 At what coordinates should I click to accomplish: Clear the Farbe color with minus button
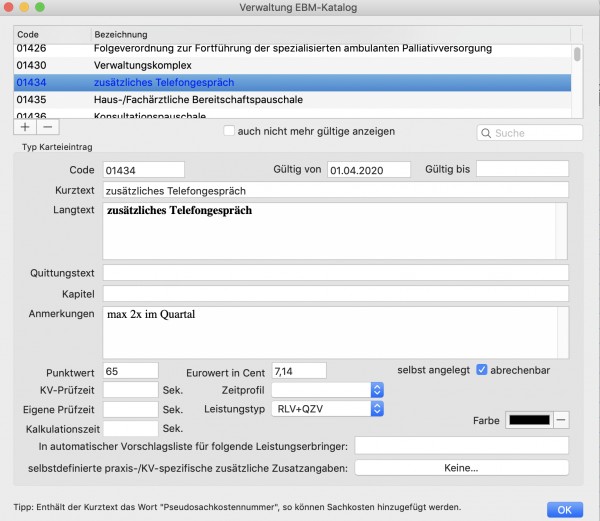[561, 420]
